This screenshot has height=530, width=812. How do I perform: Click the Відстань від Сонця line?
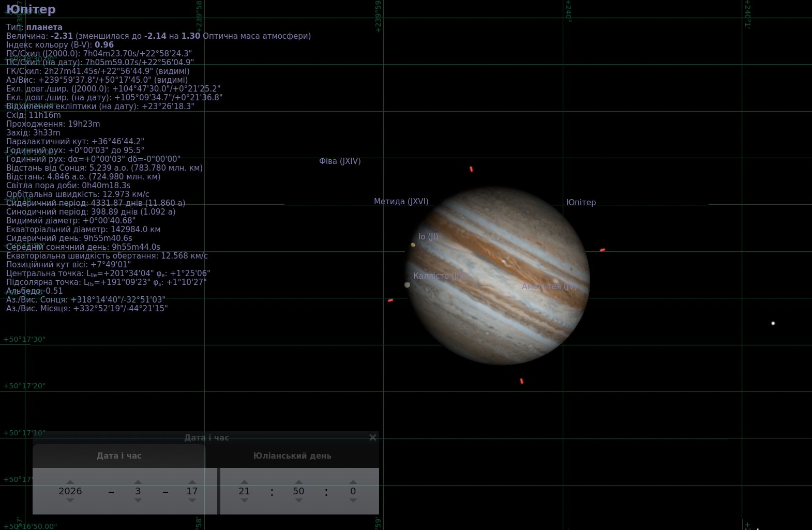pyautogui.click(x=104, y=168)
